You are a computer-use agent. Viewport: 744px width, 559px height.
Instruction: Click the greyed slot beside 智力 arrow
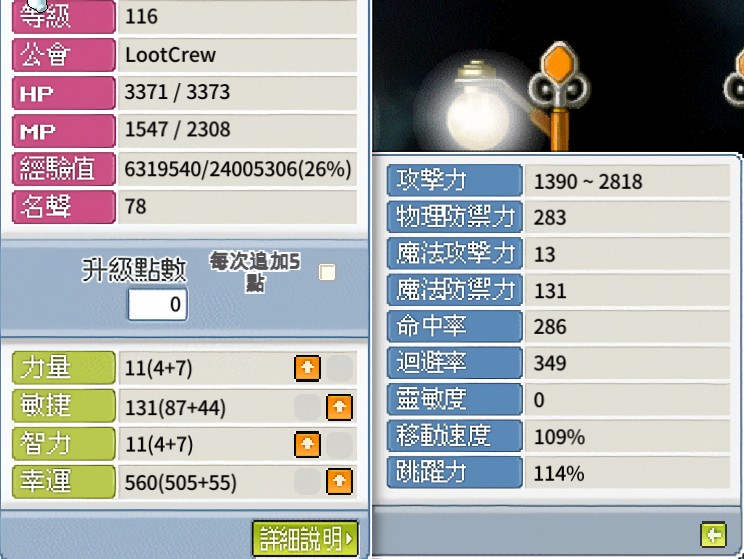[339, 444]
